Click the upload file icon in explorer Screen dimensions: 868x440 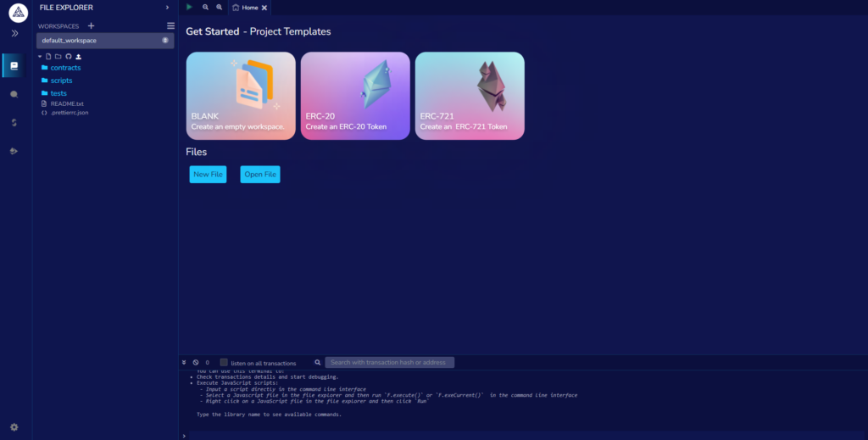pyautogui.click(x=79, y=57)
